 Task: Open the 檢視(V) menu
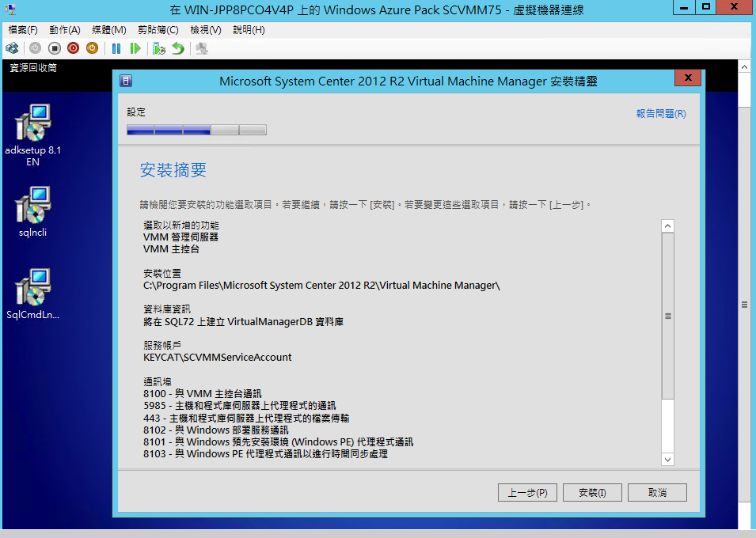(x=206, y=30)
